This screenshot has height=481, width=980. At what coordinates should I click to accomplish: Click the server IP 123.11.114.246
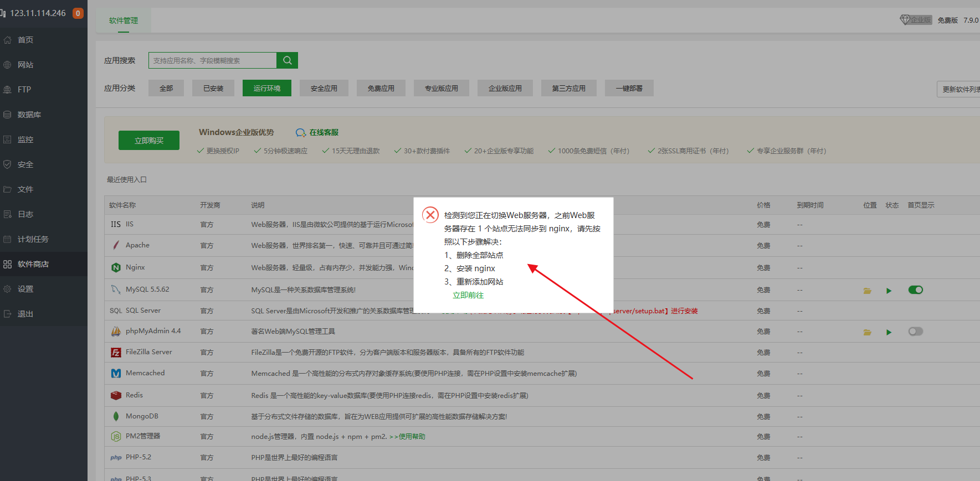tap(38, 13)
